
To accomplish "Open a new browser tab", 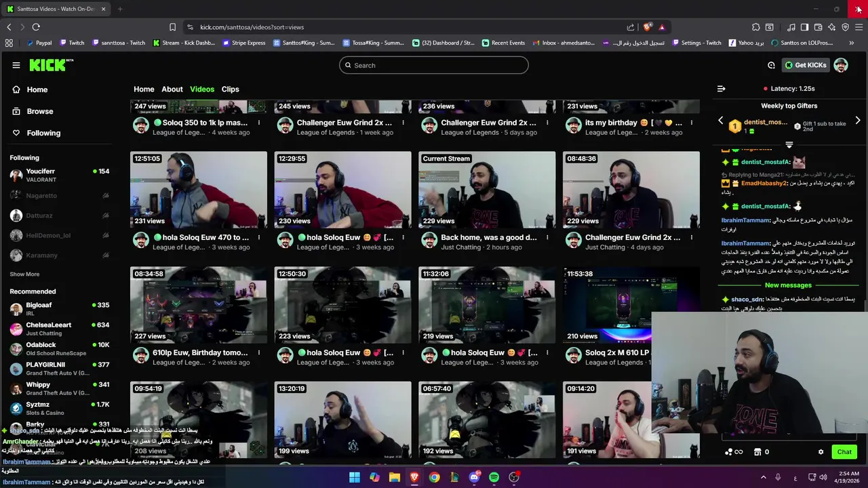I will [120, 9].
